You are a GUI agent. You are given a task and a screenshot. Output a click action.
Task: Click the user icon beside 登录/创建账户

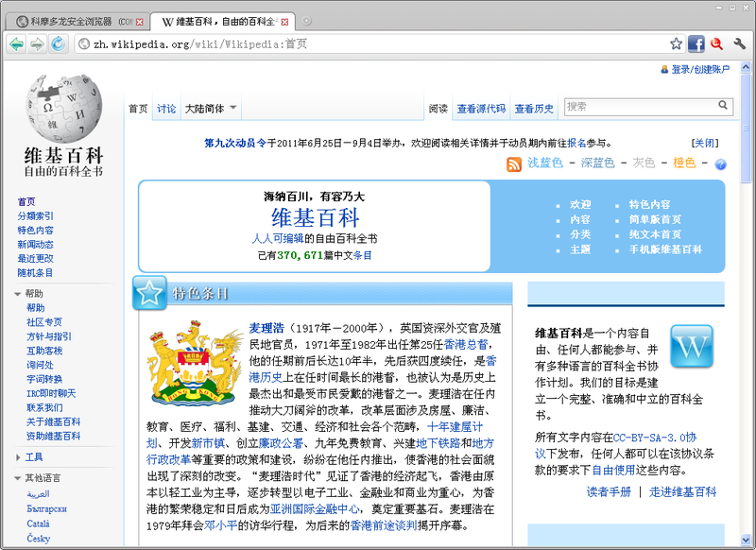(x=664, y=69)
